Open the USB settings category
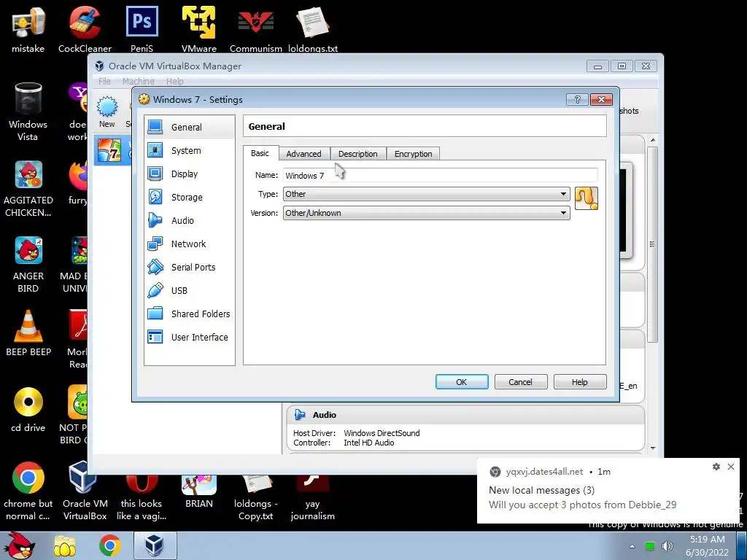Screen dimensions: 747x560 click(189, 290)
